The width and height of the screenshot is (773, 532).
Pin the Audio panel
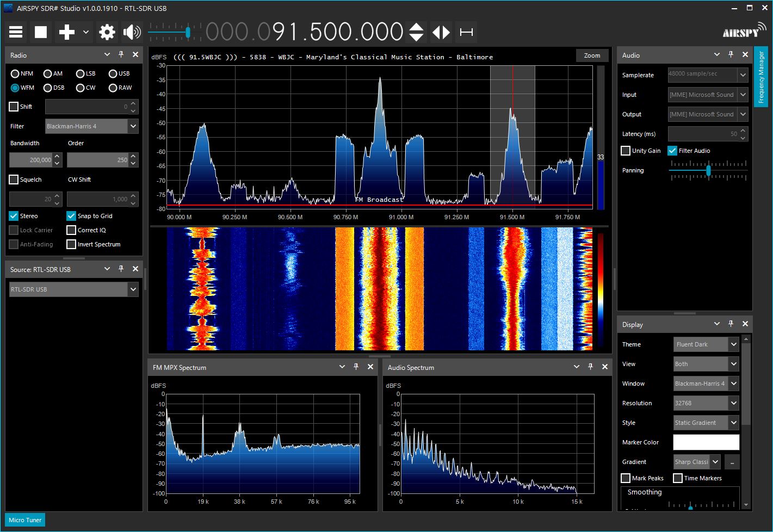[x=731, y=54]
